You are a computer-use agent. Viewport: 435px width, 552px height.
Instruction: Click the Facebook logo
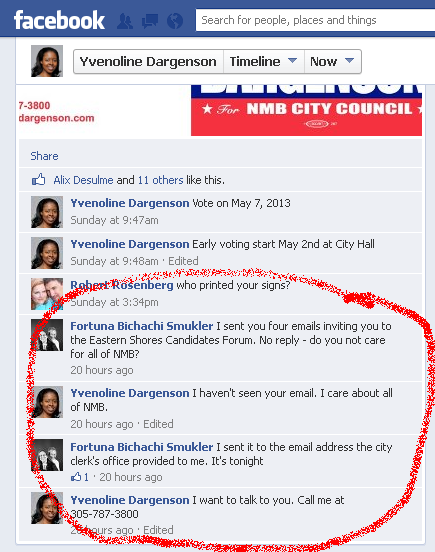[59, 20]
